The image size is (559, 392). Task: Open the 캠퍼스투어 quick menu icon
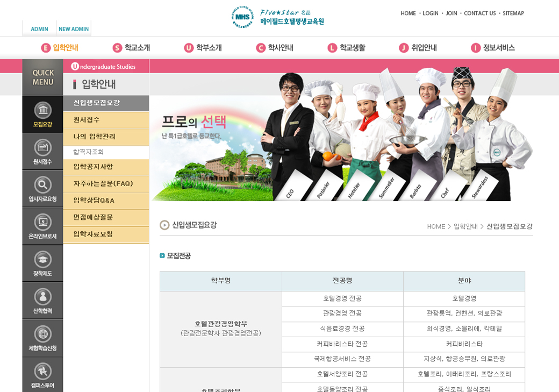[x=42, y=371]
